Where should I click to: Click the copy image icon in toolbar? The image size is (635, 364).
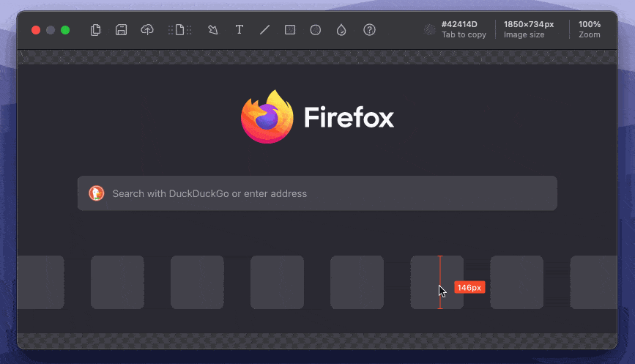pos(95,30)
